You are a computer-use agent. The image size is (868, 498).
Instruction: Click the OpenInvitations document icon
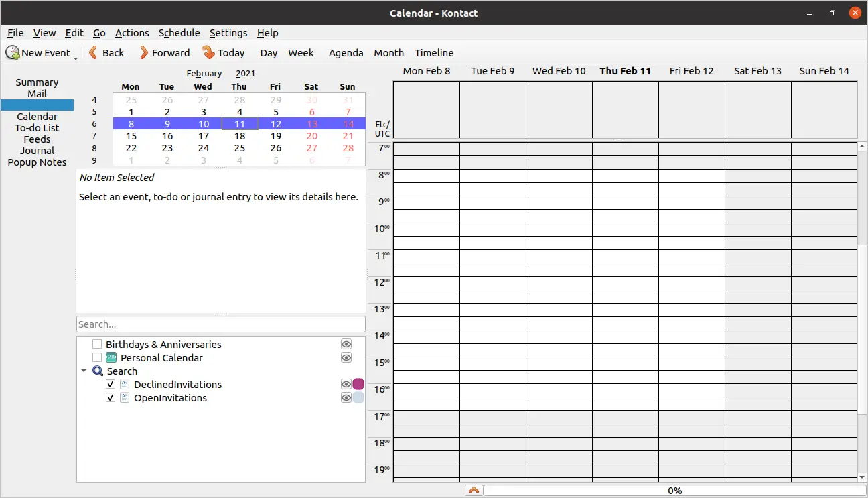(125, 397)
